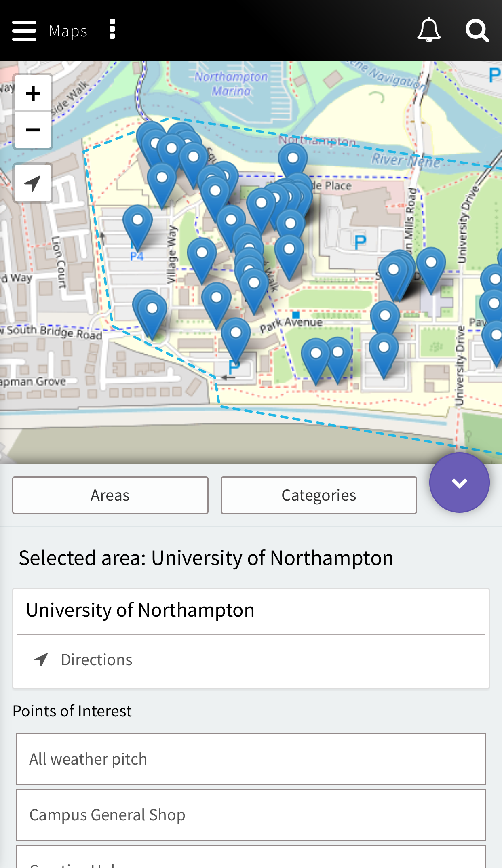The height and width of the screenshot is (868, 502).
Task: Click the Maps title text
Action: click(x=68, y=31)
